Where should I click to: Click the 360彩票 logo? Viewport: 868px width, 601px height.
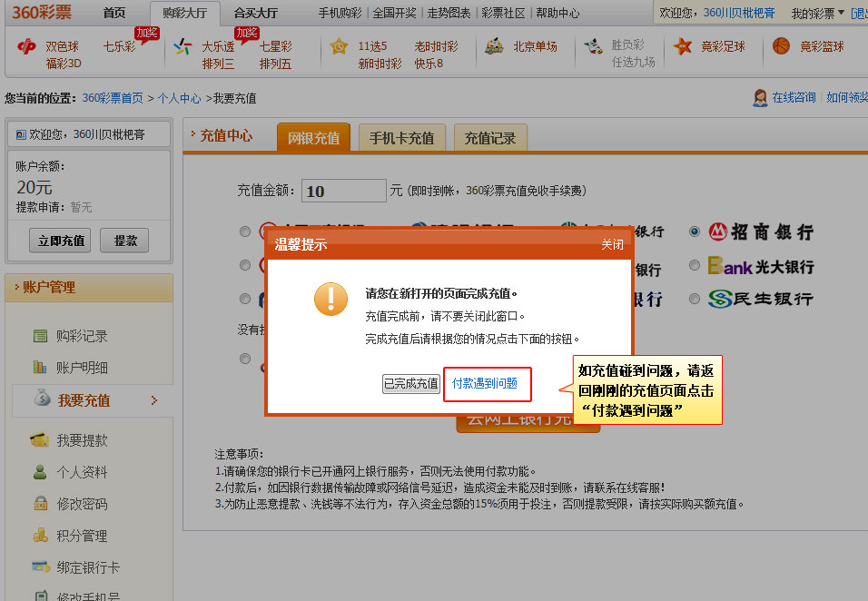click(x=42, y=12)
